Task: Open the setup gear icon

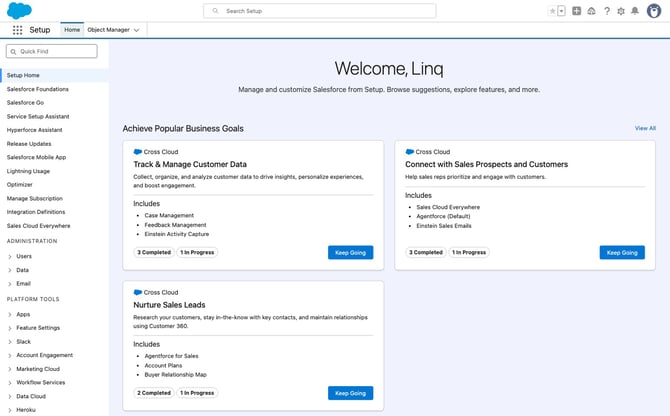Action: (621, 11)
